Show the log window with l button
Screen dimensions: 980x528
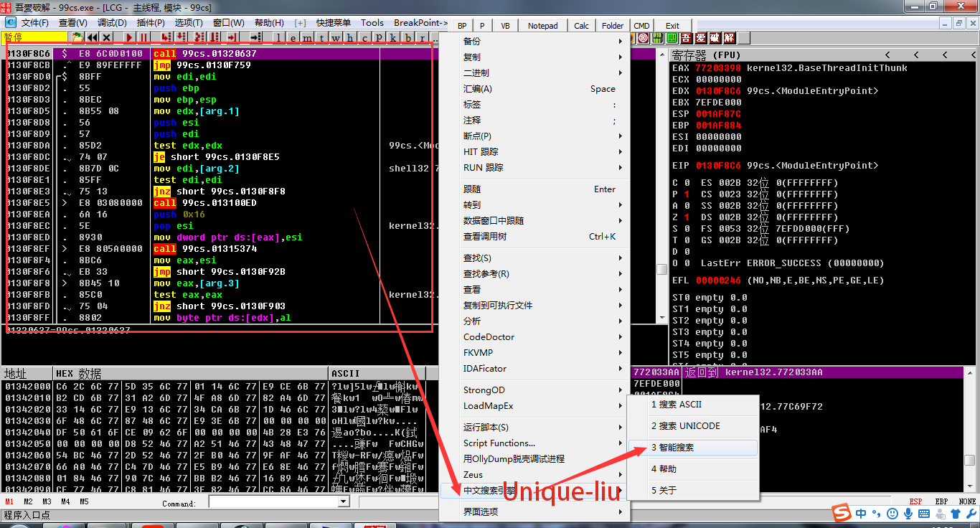pyautogui.click(x=278, y=37)
